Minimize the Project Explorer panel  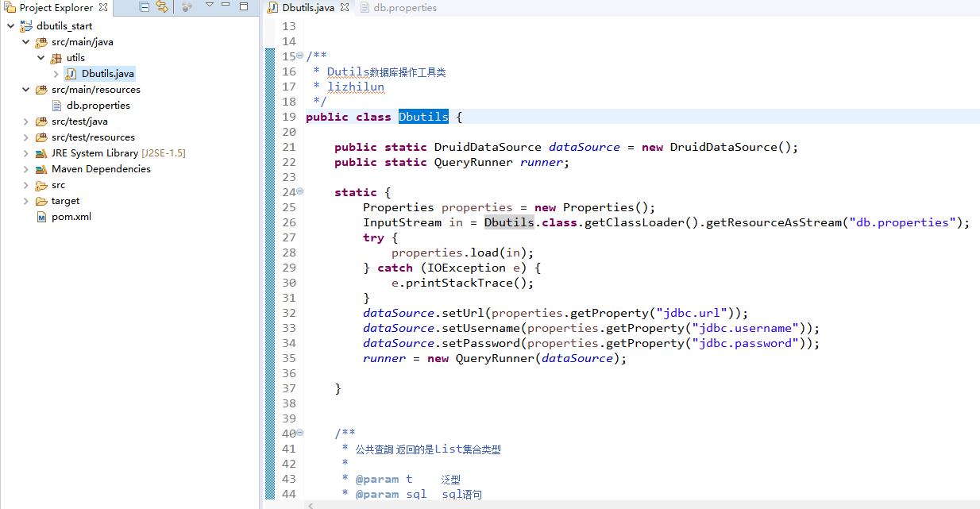(x=227, y=6)
